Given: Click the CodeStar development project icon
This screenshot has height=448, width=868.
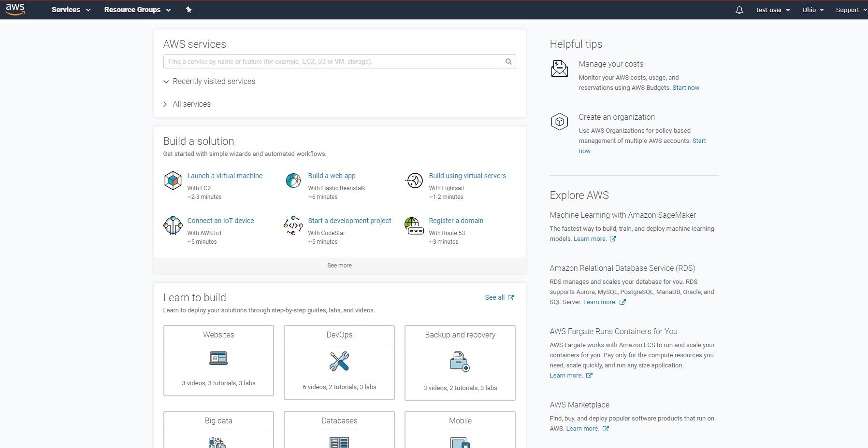Looking at the screenshot, I should pyautogui.click(x=293, y=225).
